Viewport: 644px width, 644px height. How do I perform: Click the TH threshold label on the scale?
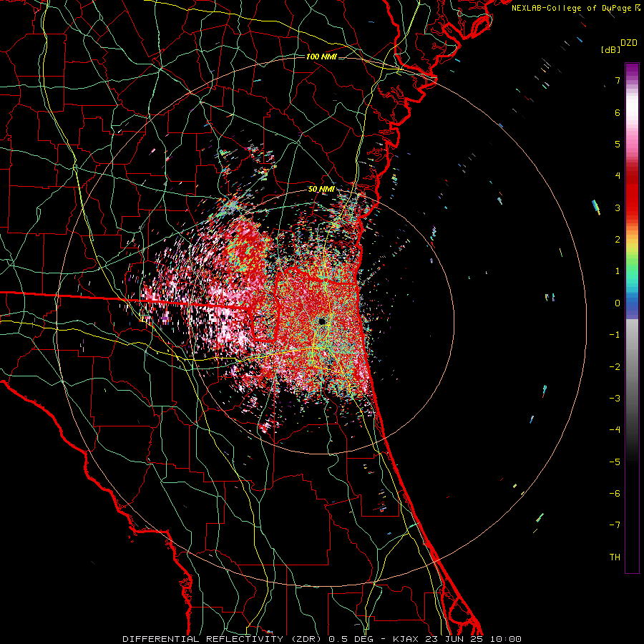(x=615, y=557)
